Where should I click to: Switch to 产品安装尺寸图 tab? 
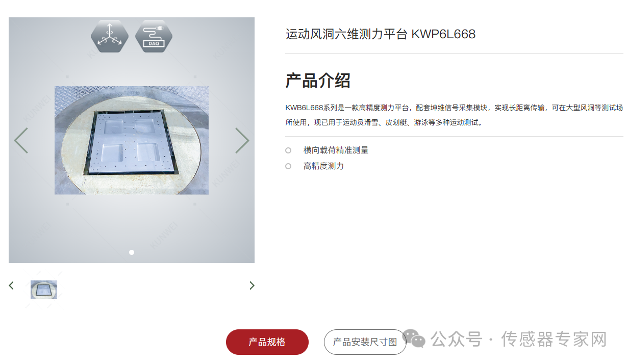coord(365,342)
